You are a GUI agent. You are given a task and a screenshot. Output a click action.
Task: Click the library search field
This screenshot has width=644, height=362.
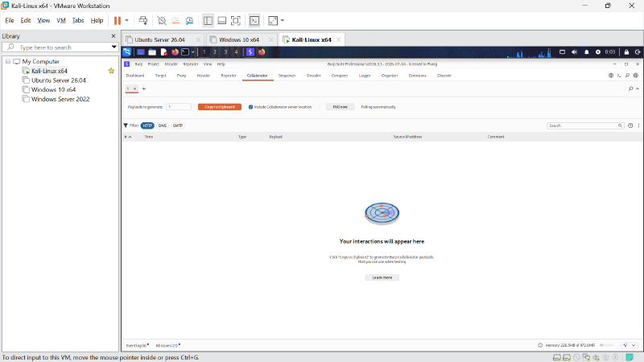(60, 47)
